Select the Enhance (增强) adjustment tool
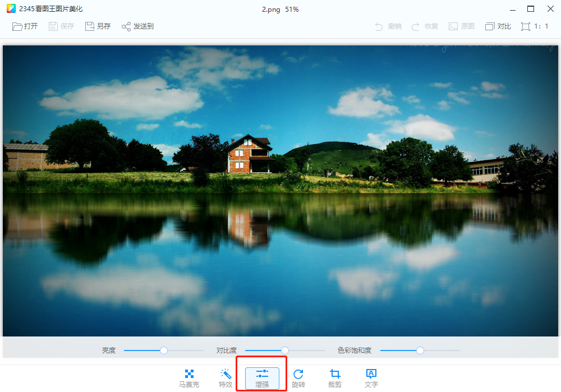Viewport: 561px width, 392px height. click(262, 379)
